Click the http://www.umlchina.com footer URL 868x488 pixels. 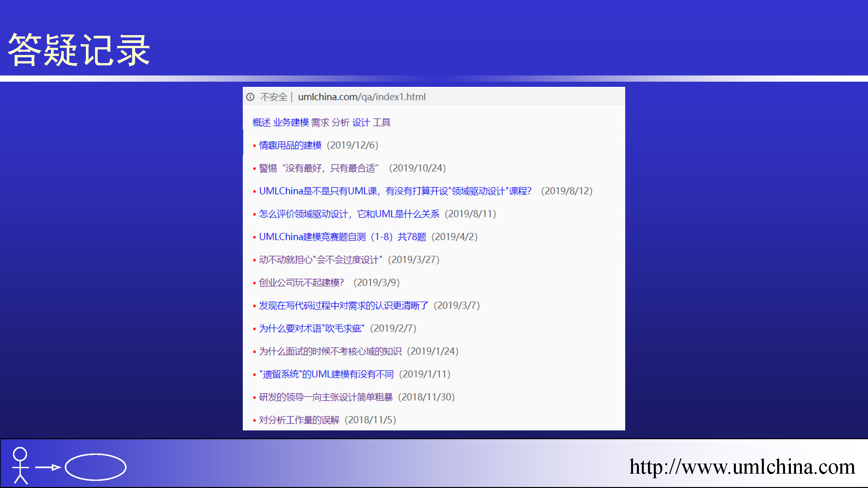coord(742,467)
